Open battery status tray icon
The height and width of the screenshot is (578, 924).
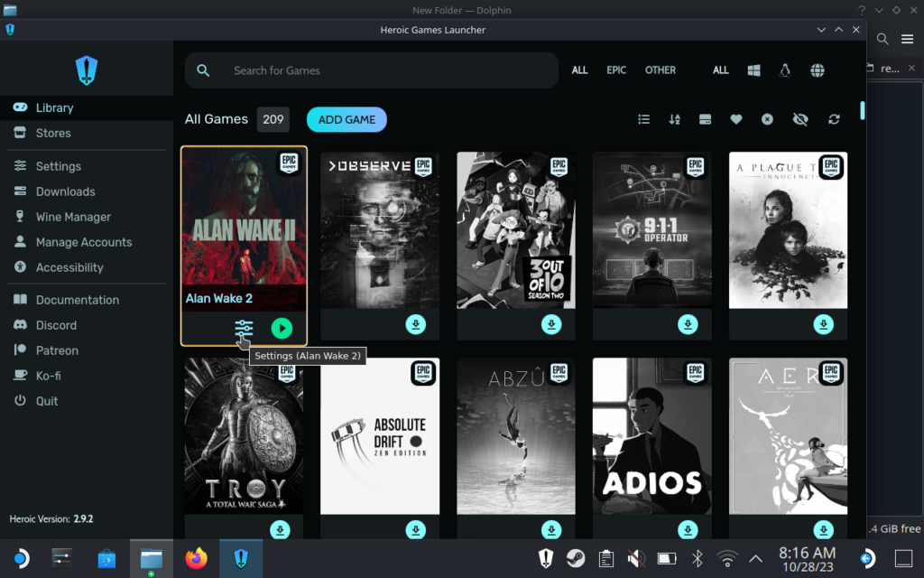click(667, 558)
